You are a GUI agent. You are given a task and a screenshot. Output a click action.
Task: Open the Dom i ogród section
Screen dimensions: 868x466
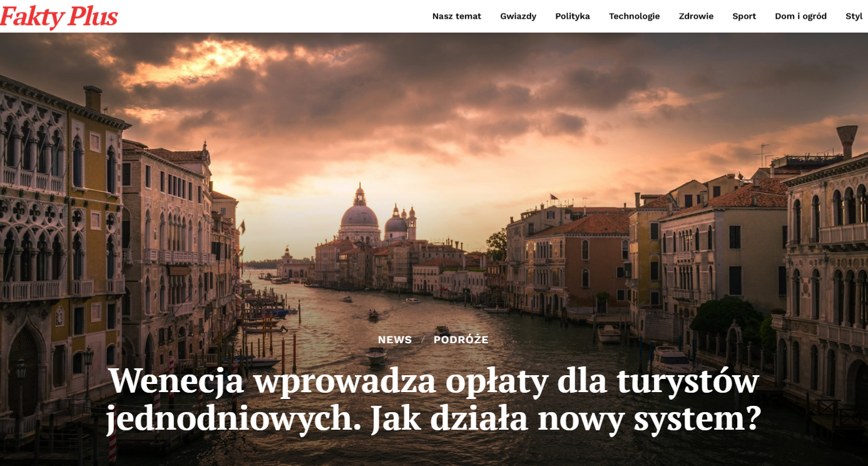[x=800, y=16]
